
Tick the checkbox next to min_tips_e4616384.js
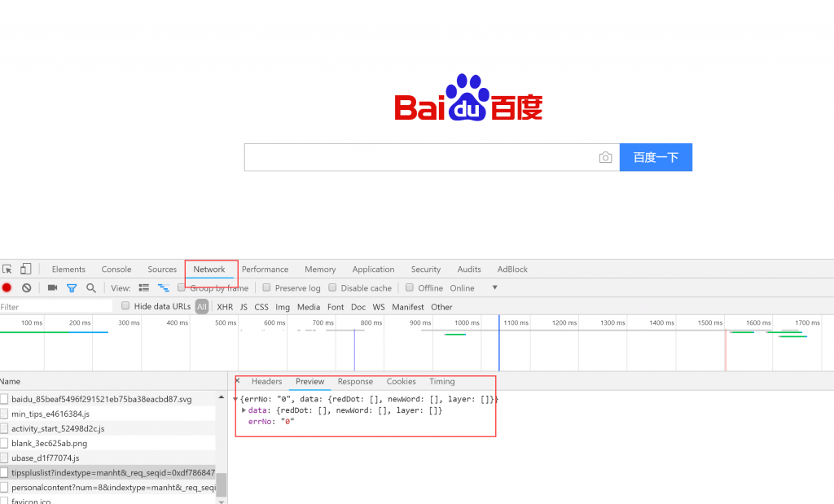tap(4, 414)
